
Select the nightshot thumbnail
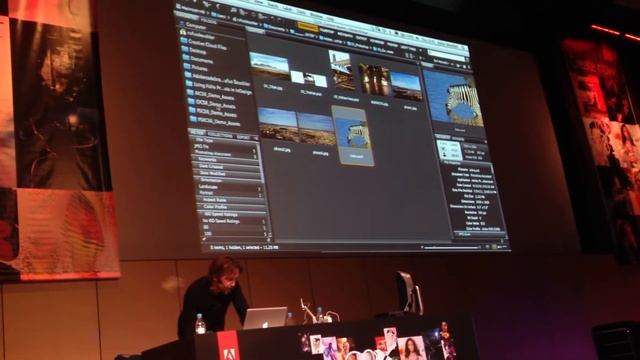tap(374, 80)
